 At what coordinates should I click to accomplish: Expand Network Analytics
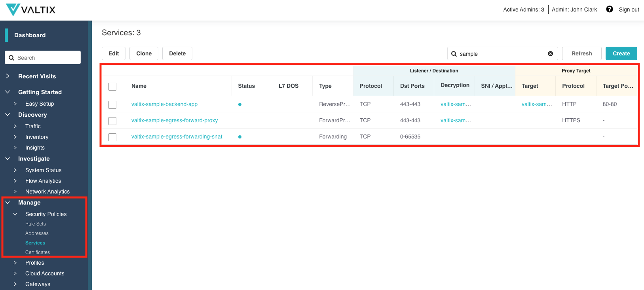click(15, 191)
